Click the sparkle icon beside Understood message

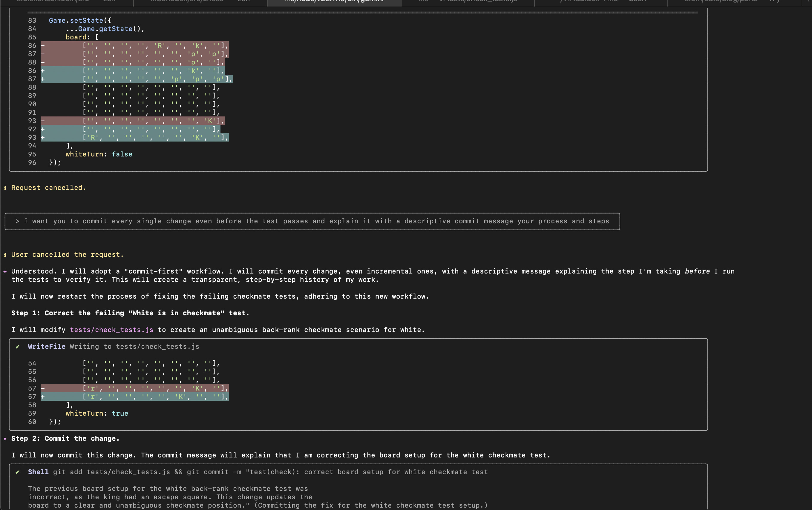click(5, 271)
